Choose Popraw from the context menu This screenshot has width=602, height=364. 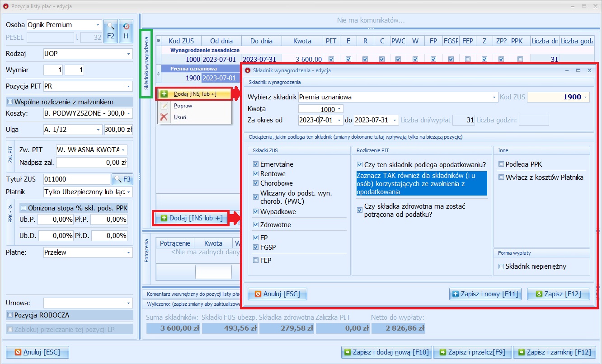coord(183,106)
